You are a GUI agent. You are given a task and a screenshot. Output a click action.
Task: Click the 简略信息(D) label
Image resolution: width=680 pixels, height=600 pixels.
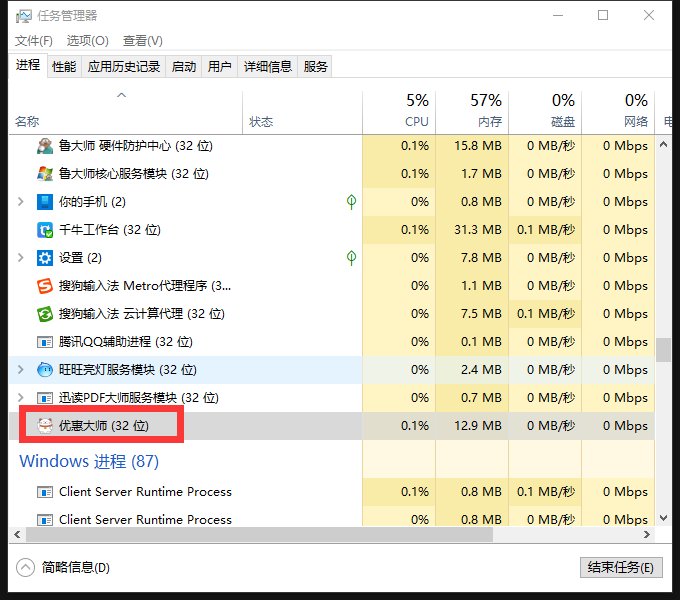coord(75,567)
